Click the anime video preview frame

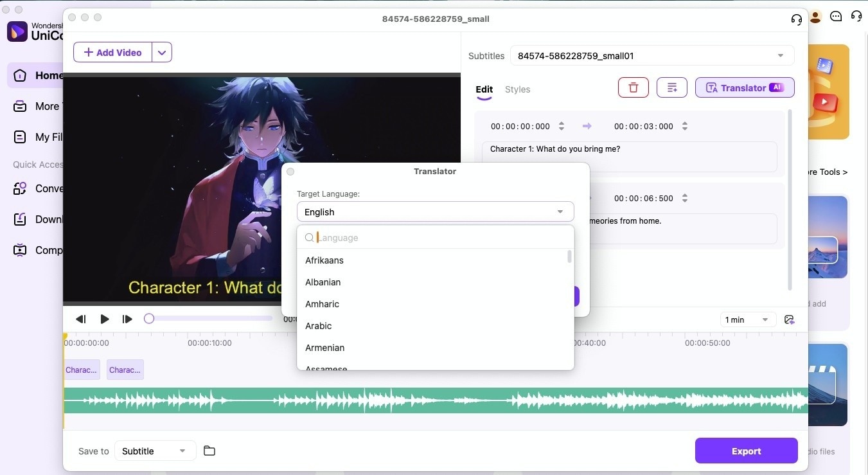pyautogui.click(x=262, y=190)
